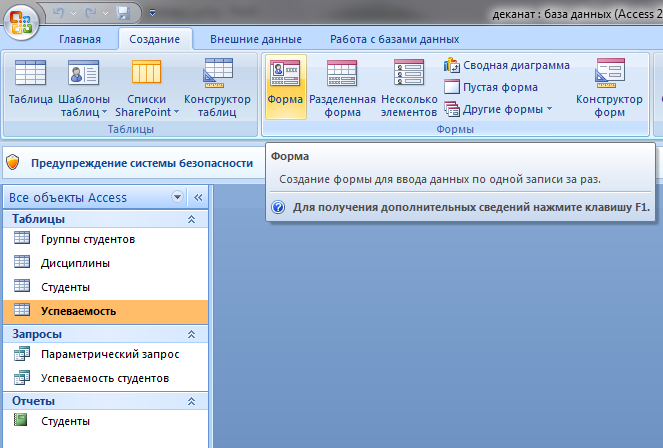Image resolution: width=663 pixels, height=448 pixels.
Task: Open the Все объекты Access category dropdown
Action: pyautogui.click(x=178, y=197)
